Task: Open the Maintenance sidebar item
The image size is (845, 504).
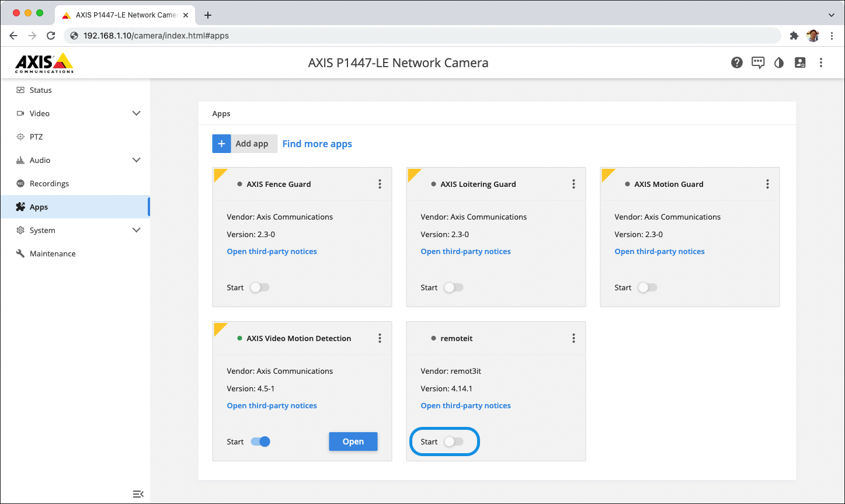Action: pos(75,253)
